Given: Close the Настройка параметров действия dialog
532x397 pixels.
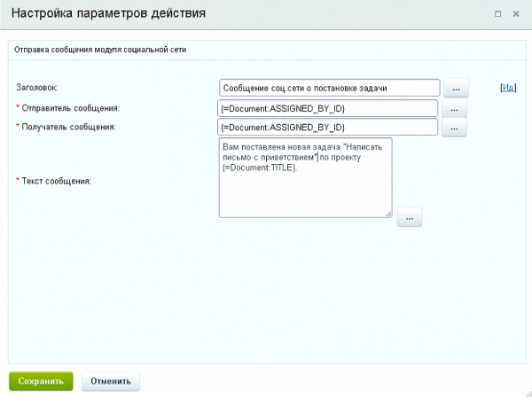Looking at the screenshot, I should click(x=516, y=15).
